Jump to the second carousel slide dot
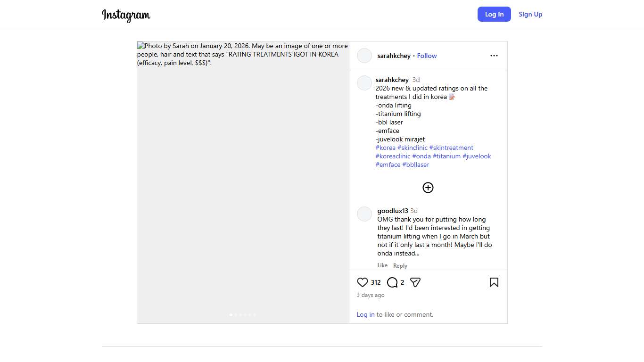Screen dimensions: 644x362 (236, 314)
